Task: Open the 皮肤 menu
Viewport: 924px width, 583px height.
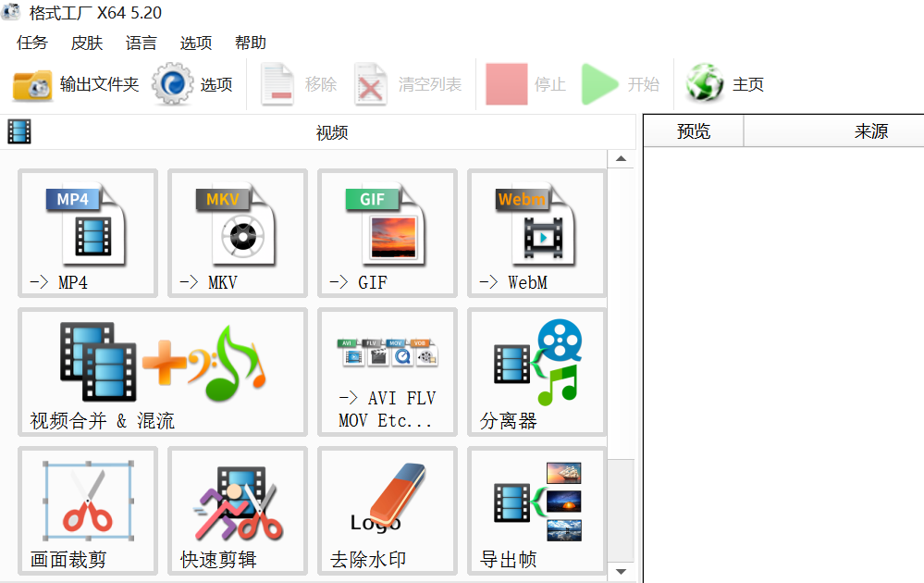Action: click(x=87, y=43)
